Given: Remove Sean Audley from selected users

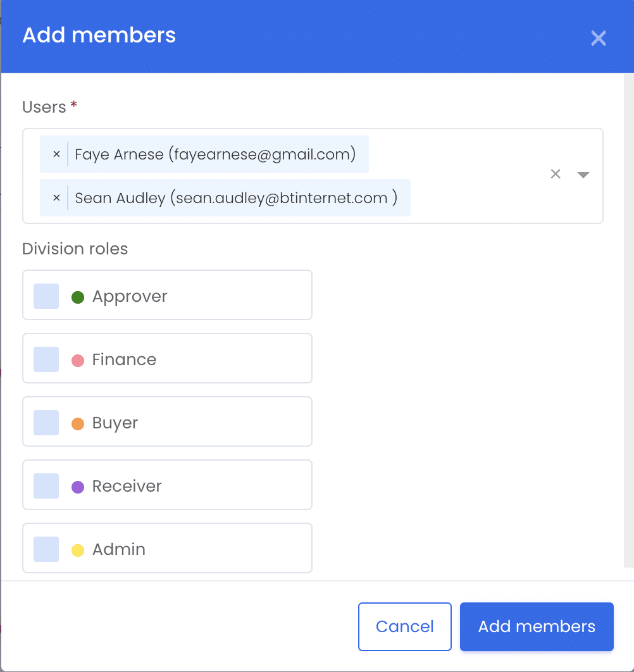Looking at the screenshot, I should coord(56,198).
